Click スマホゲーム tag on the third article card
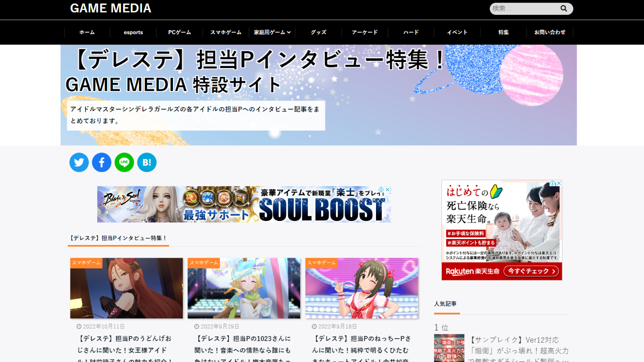This screenshot has height=362, width=644. click(x=321, y=263)
